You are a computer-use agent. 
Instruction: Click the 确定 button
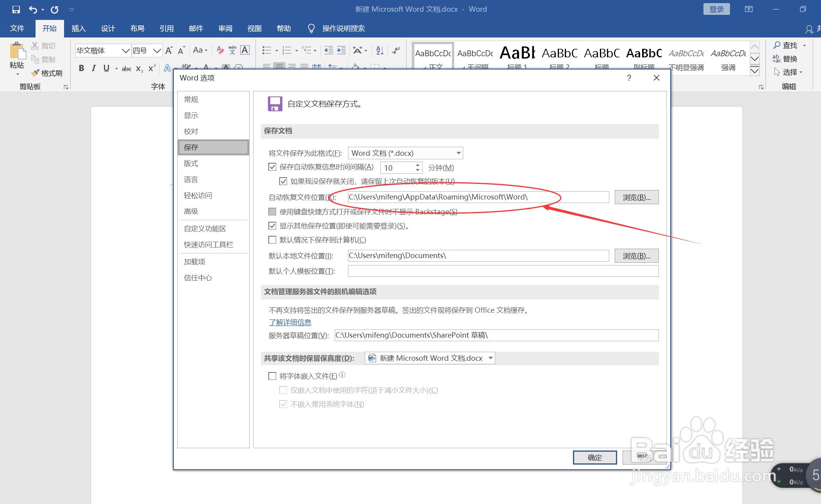click(594, 458)
